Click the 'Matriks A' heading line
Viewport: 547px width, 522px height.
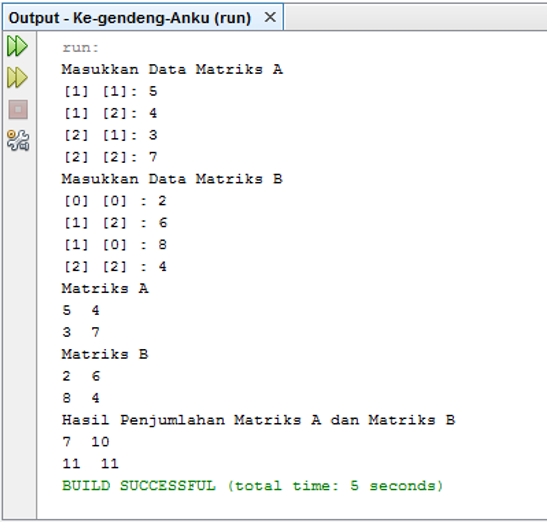(x=105, y=289)
